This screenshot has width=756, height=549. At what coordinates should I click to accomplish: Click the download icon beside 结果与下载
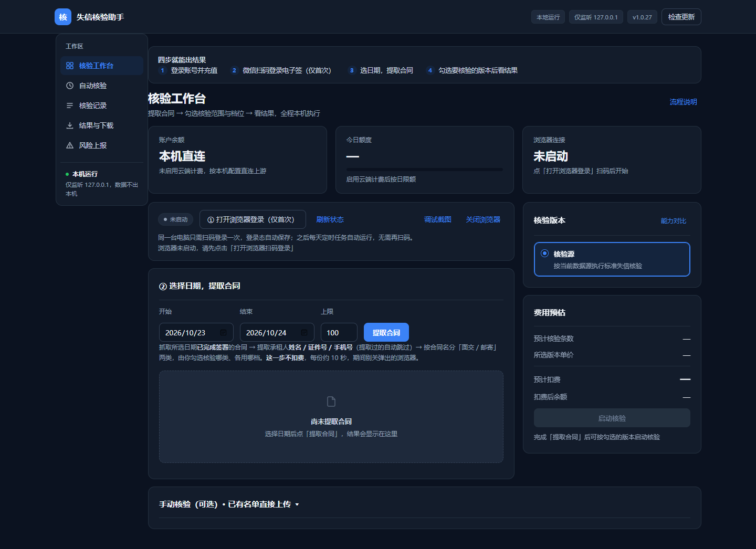(70, 125)
